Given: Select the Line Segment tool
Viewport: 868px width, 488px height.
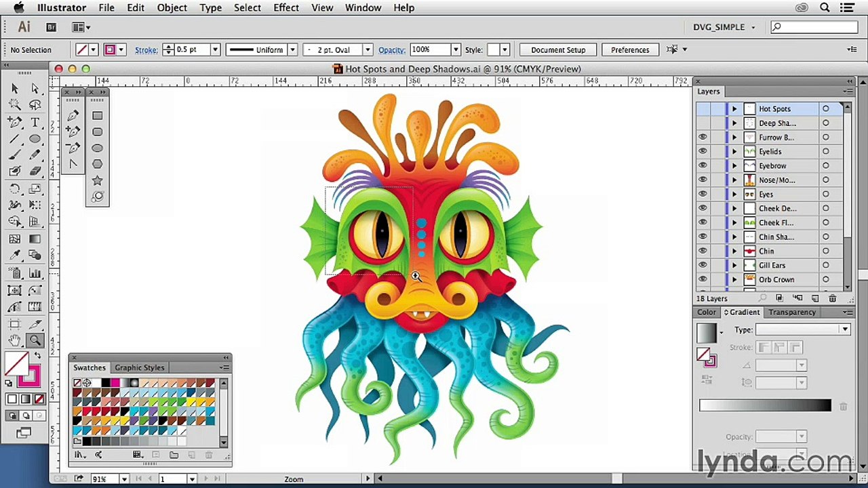Looking at the screenshot, I should tap(15, 138).
